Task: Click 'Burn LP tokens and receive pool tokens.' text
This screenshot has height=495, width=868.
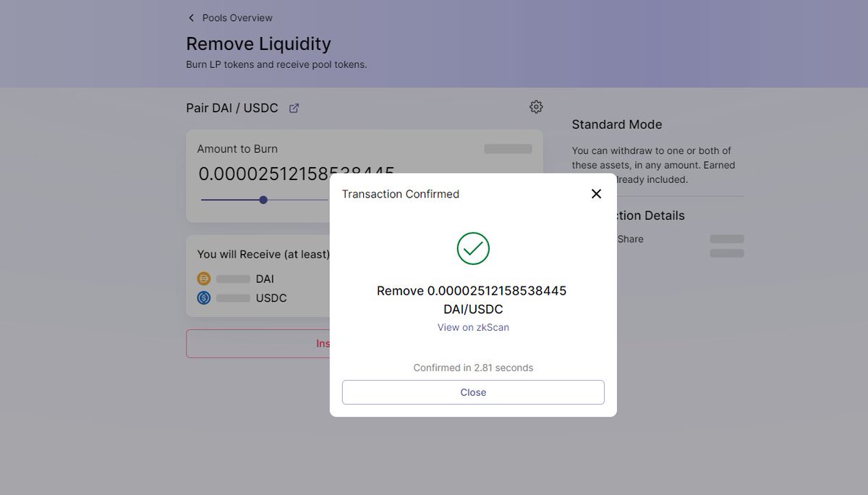Action: 276,64
